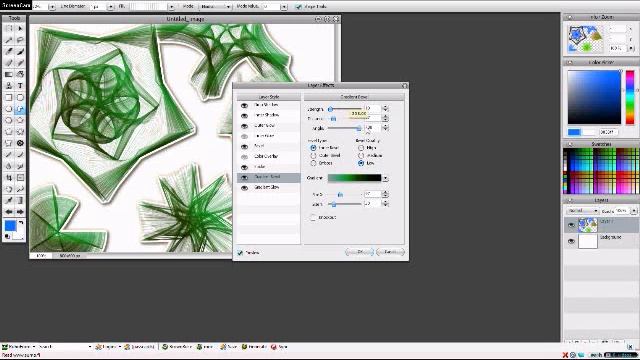Hide Layer 1 with eye icon
Viewport: 640px width, 360px height.
[571, 225]
